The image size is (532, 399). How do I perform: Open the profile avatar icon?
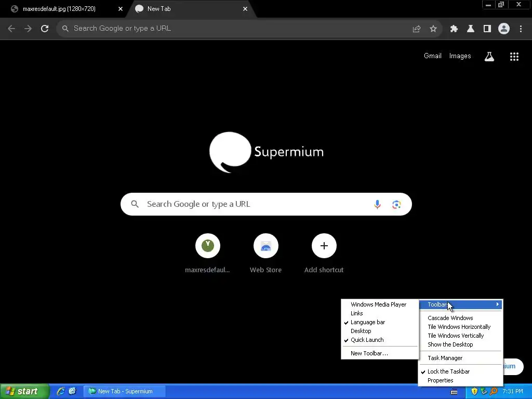click(x=504, y=29)
